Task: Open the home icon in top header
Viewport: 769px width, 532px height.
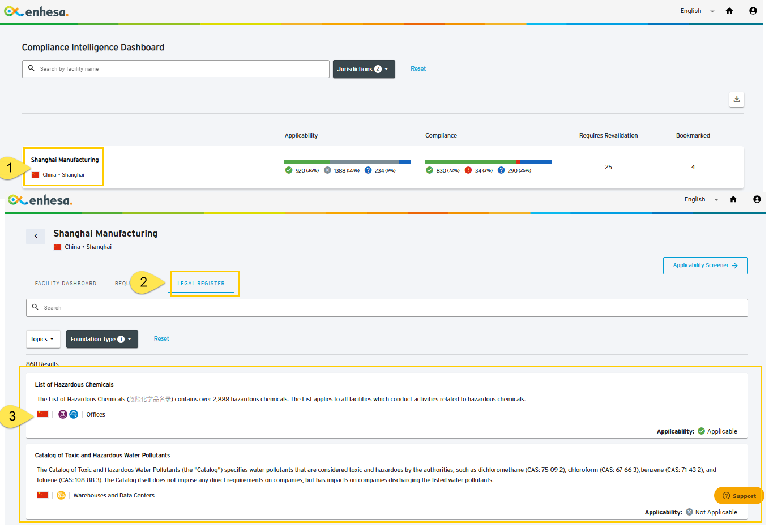Action: (729, 11)
